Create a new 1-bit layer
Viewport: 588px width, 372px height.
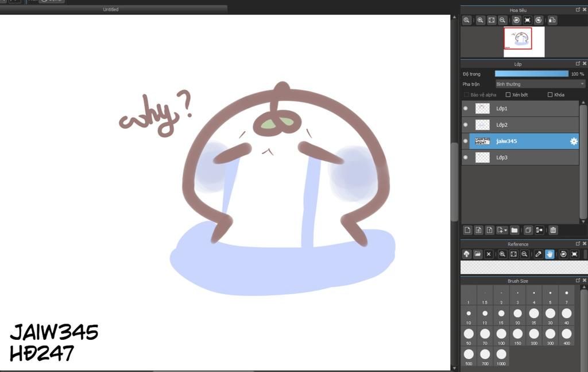489,230
